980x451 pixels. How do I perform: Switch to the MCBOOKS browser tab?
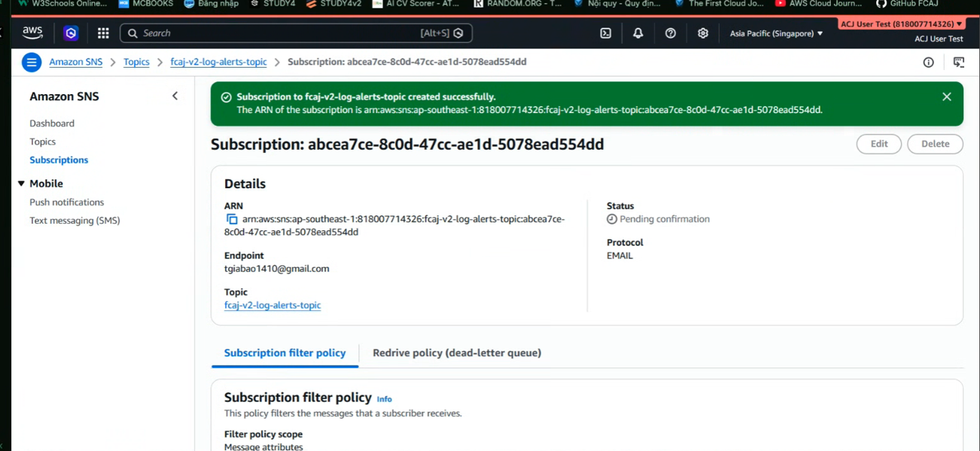coord(146,4)
